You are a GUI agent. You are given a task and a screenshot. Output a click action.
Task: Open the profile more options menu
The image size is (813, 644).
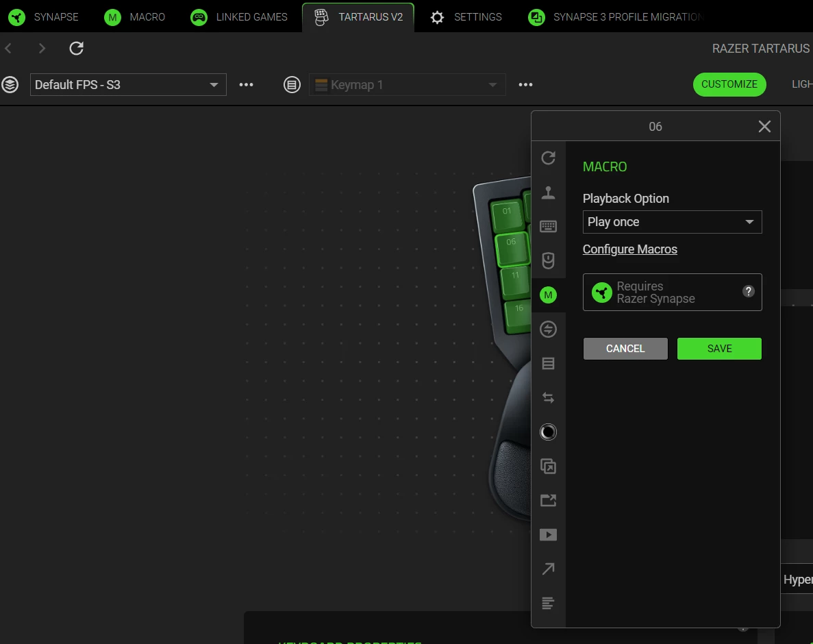point(246,84)
